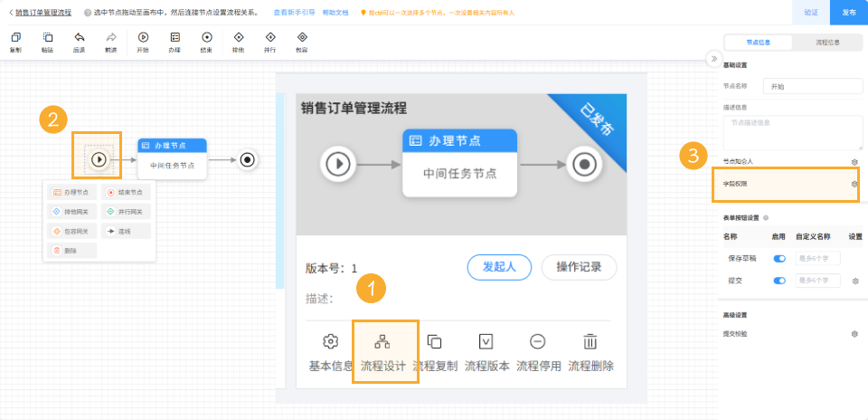Click the 版本号：1 text on card
Screen dimensions: 868x420
pos(332,269)
